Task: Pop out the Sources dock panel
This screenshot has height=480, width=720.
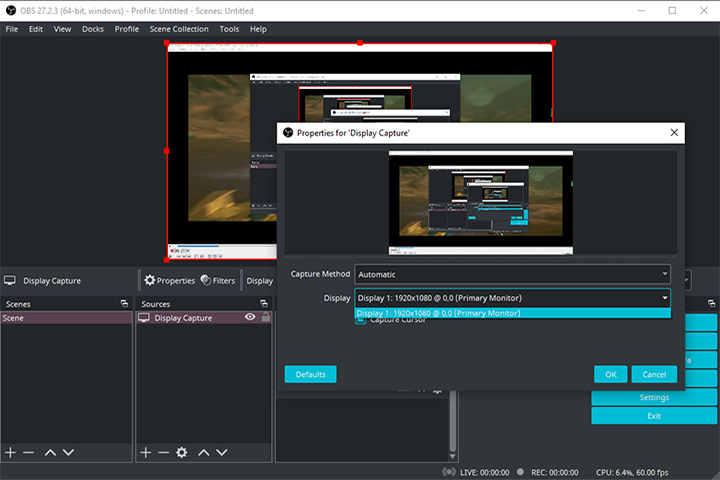Action: coord(265,303)
